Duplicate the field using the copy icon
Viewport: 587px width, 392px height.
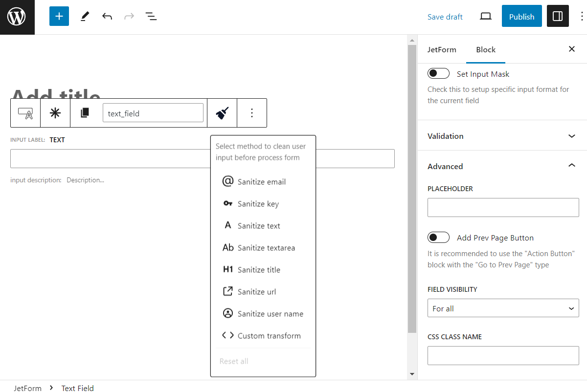[x=85, y=112]
